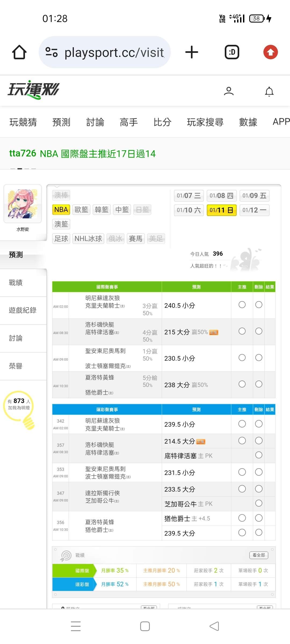
Task: Tap the browser home icon
Action: click(19, 52)
